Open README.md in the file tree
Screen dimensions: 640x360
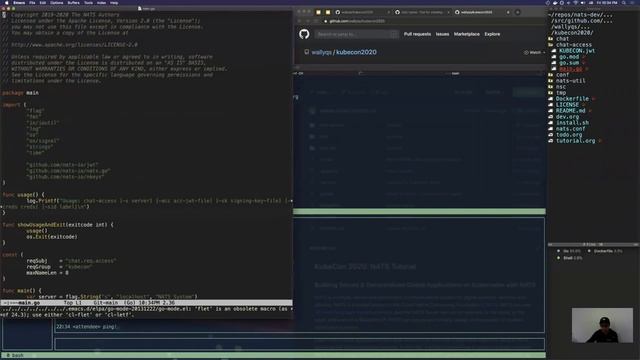point(570,111)
